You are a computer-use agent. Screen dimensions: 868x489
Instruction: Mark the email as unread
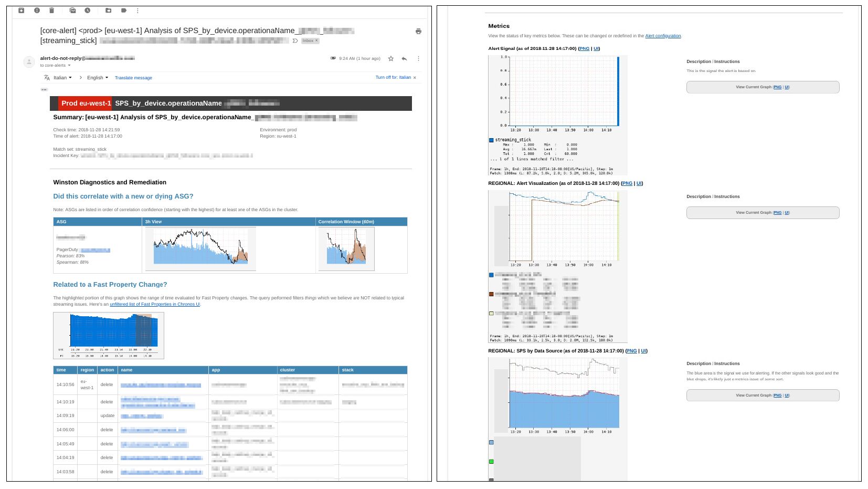[x=72, y=11]
